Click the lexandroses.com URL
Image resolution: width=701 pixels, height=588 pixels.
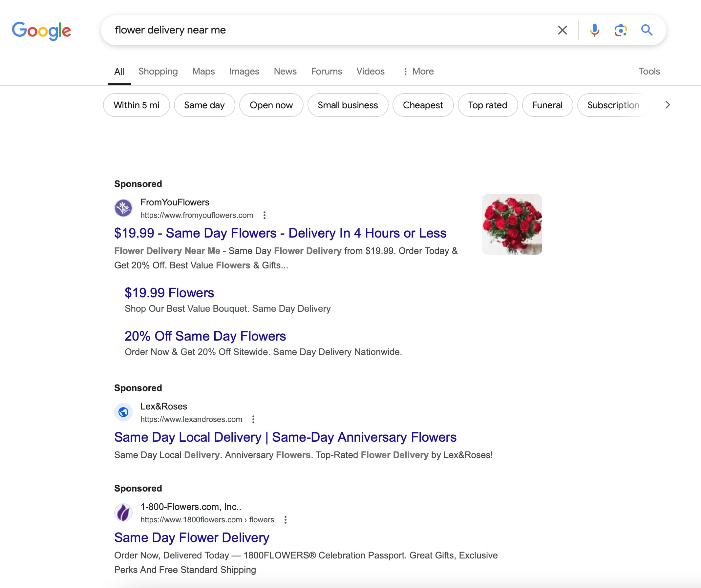click(191, 419)
